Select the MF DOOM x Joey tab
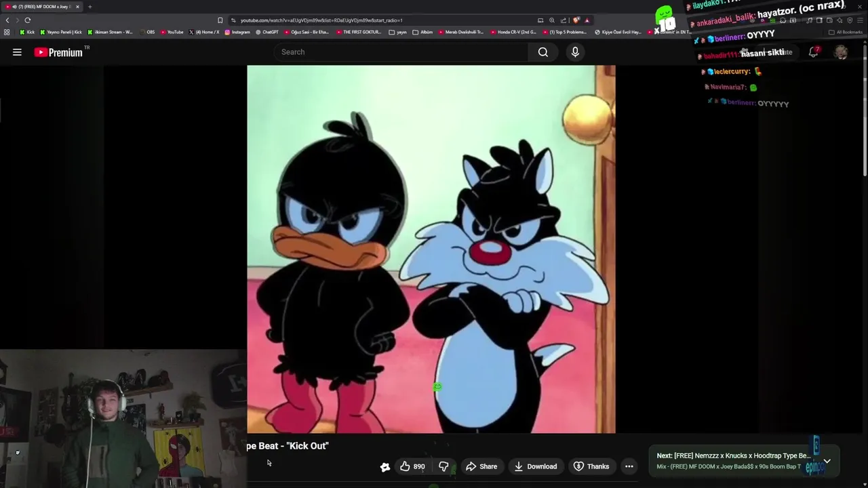The image size is (868, 488). (x=42, y=7)
